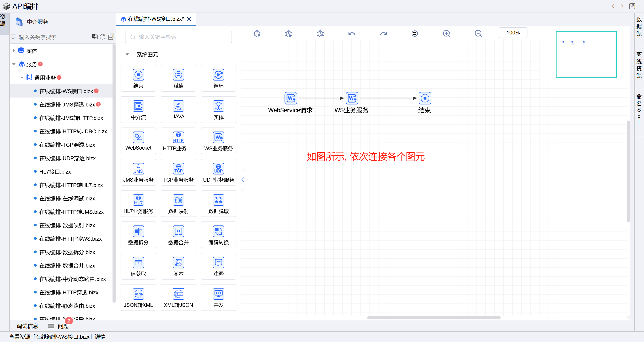Collapse the 系统图元 section

[127, 55]
